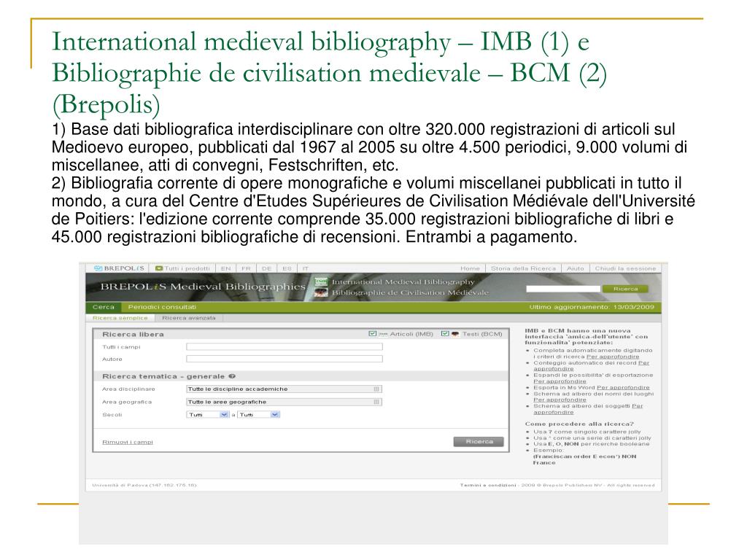
Task: Open the Tutte le discipline accademiche selector
Action: click(x=284, y=389)
